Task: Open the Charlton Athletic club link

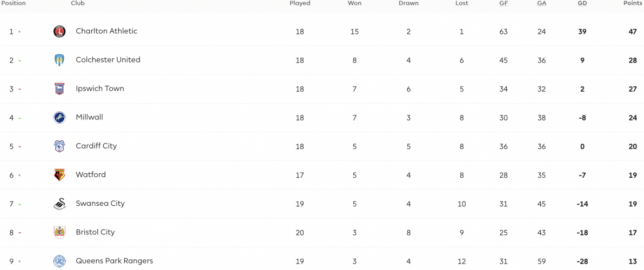Action: (x=106, y=31)
